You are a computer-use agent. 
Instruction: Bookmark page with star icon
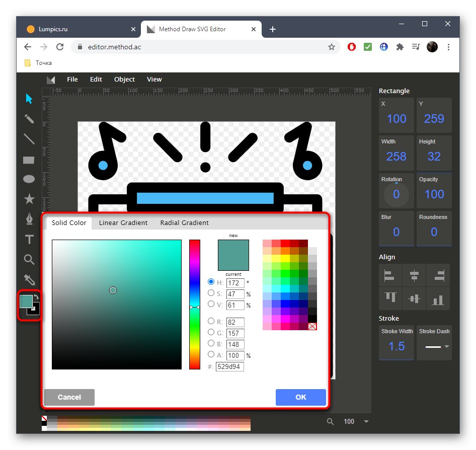tap(332, 47)
